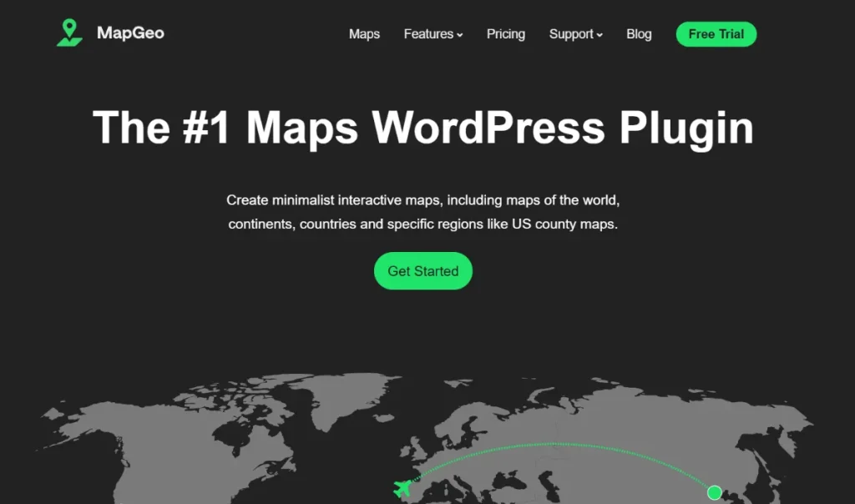Click the MapGeo pin logo icon
This screenshot has height=504, width=855.
tap(69, 33)
